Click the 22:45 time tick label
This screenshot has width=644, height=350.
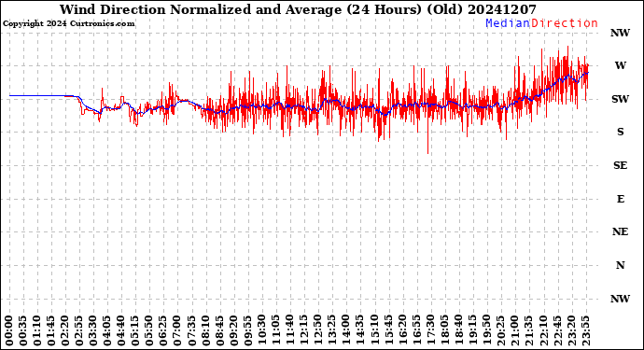point(558,329)
